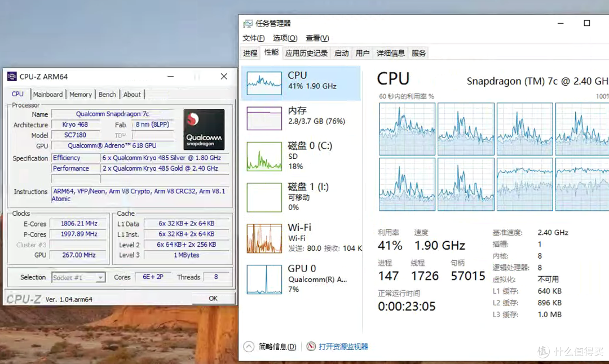Select the Disk 1 (I:) graph thumbnail
609x364 pixels.
coord(264,198)
